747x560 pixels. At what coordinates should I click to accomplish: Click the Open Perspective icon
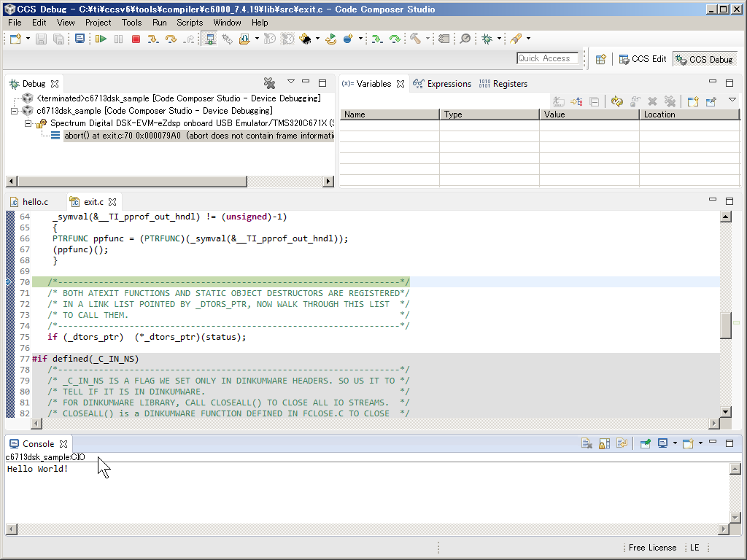601,59
